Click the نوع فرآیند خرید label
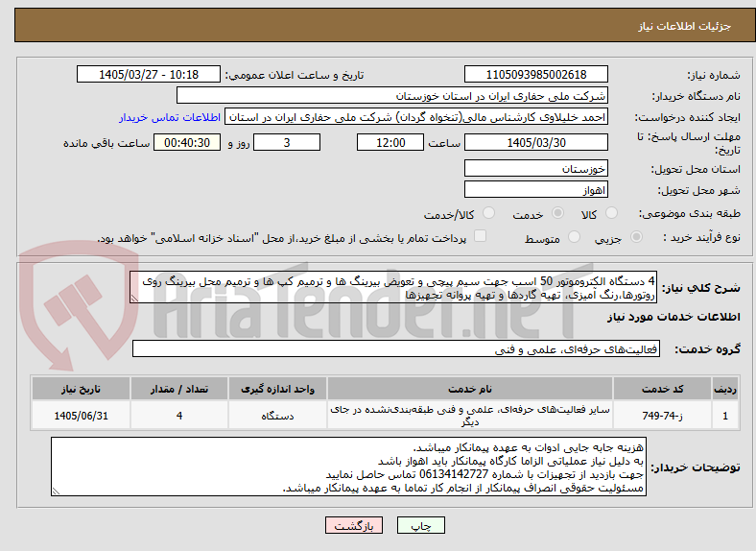756x551 pixels. (701, 237)
